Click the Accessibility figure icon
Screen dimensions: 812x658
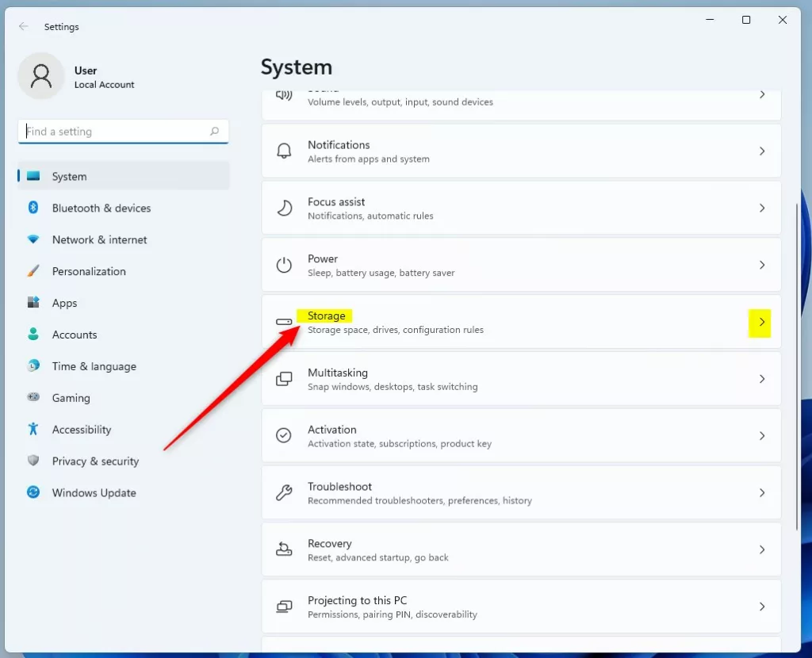point(33,429)
